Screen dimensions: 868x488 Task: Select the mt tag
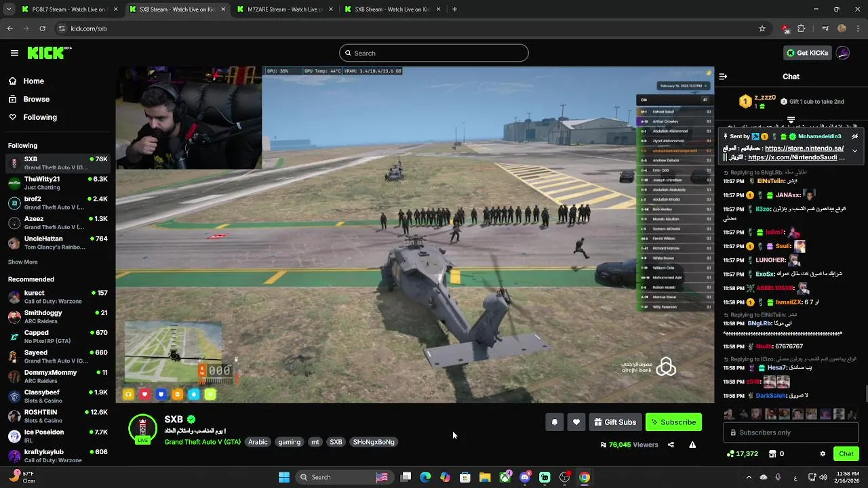tap(315, 442)
